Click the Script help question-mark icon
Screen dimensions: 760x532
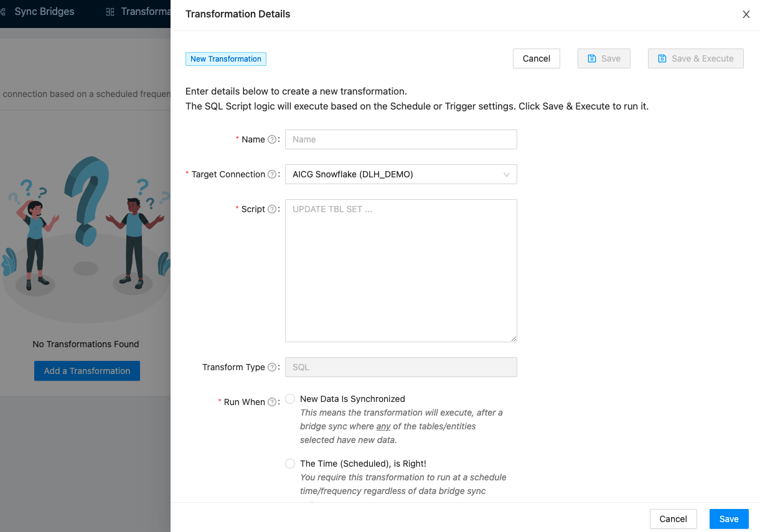coord(272,209)
